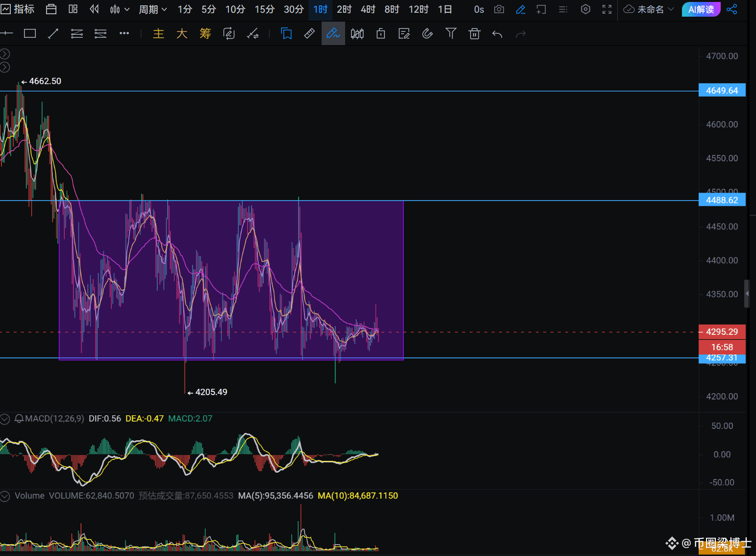
Task: Switch to the 4时 timeframe
Action: [x=368, y=9]
